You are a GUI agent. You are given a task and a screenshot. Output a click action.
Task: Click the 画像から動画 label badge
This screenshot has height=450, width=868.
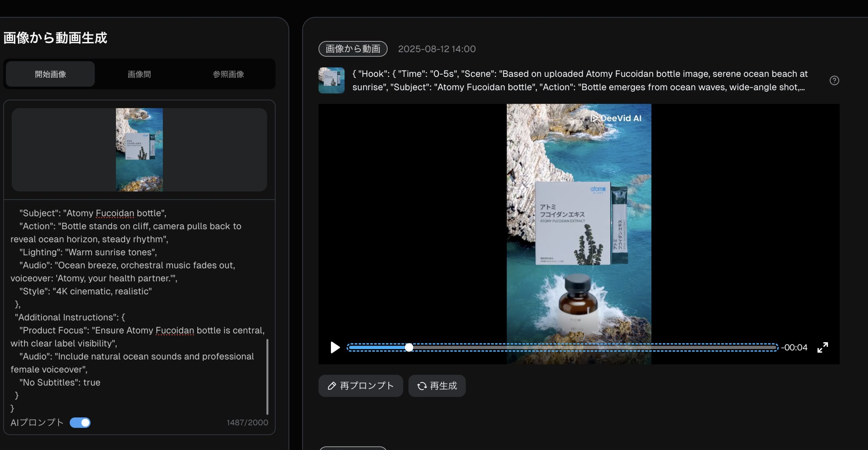[353, 49]
